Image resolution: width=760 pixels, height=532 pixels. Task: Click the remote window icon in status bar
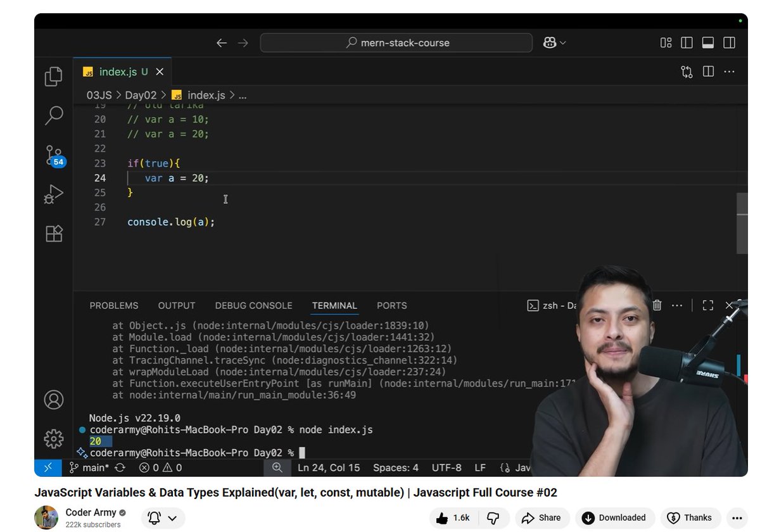click(x=48, y=467)
